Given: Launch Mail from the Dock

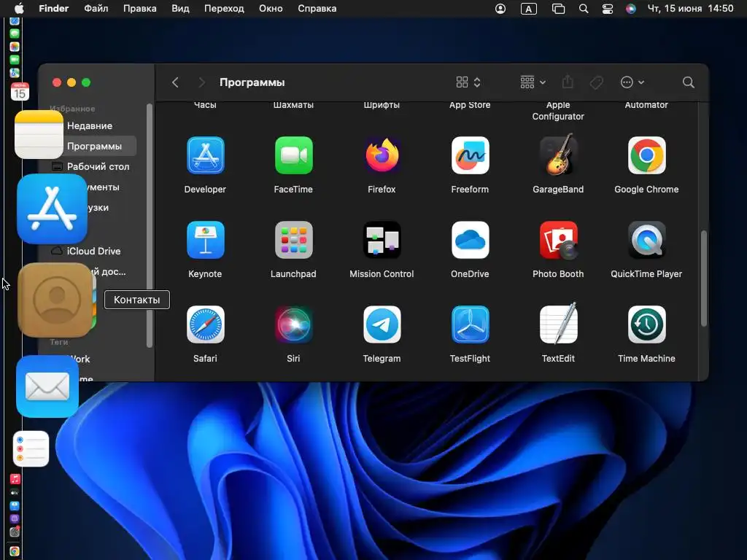Looking at the screenshot, I should pyautogui.click(x=47, y=386).
